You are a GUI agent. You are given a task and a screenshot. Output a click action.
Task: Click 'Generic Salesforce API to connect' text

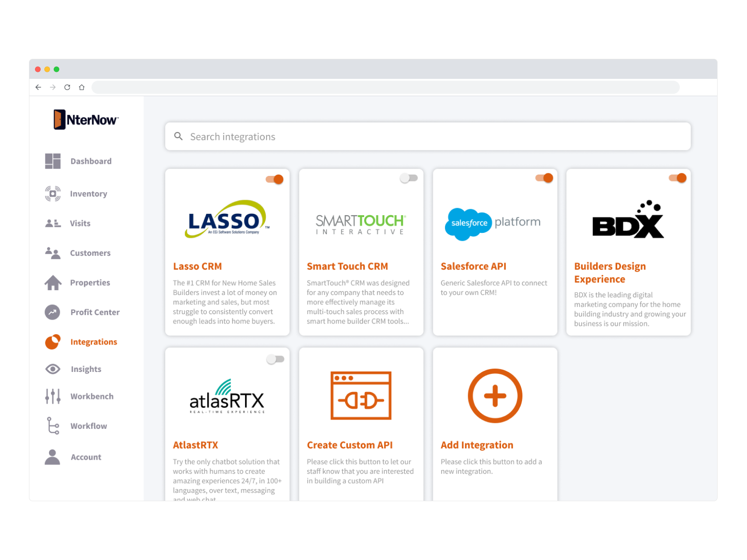[494, 287]
